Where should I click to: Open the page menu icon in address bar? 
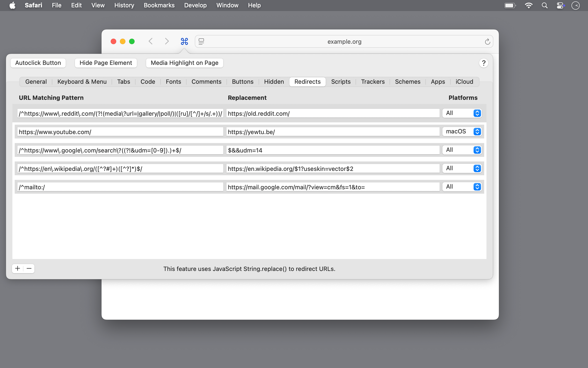201,42
